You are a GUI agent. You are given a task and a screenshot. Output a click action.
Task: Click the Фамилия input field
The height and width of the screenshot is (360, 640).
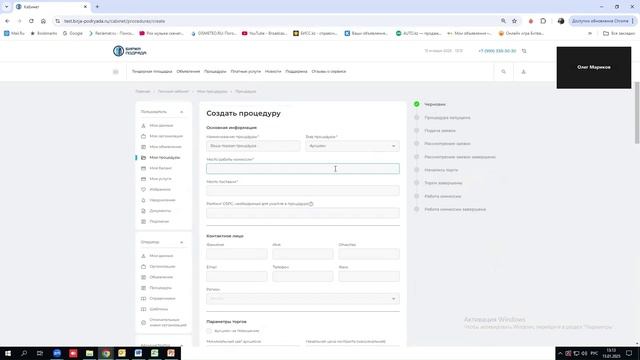tap(237, 254)
